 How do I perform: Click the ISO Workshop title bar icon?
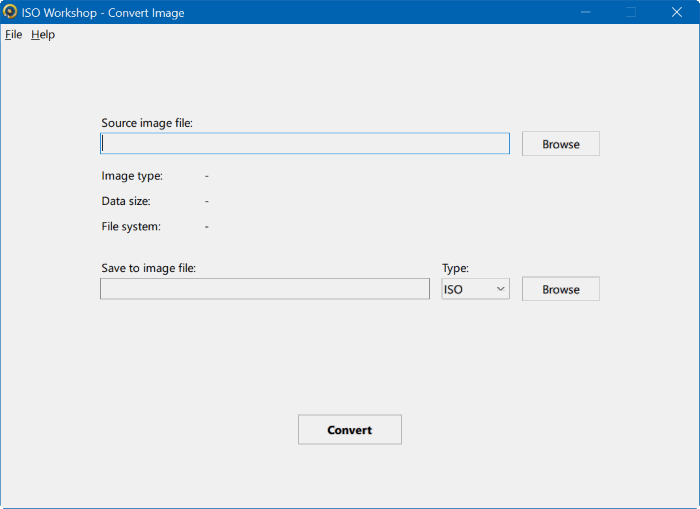coord(10,12)
